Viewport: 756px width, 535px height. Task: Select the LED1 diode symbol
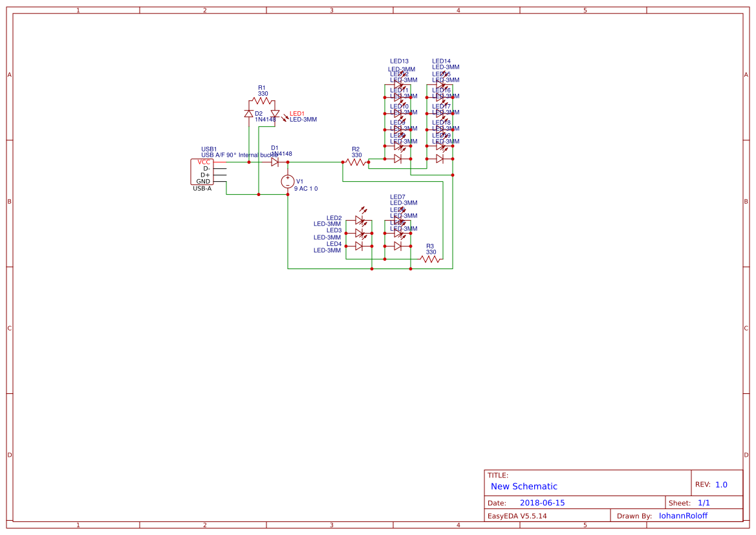tap(275, 114)
